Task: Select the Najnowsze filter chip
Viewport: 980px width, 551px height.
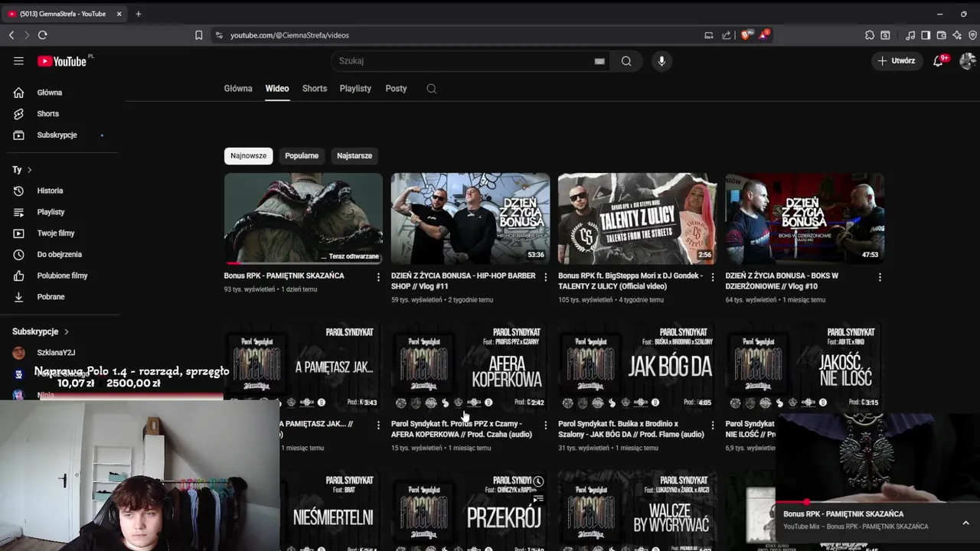Action: [249, 156]
